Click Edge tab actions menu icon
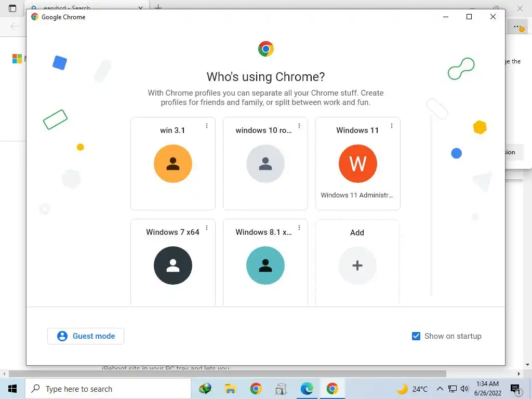The image size is (532, 399). pos(12,8)
